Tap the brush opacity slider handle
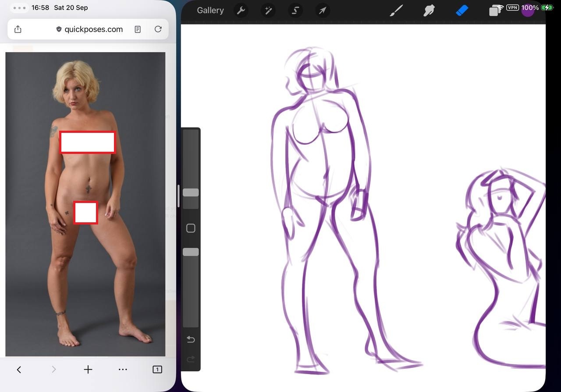This screenshot has height=392, width=561. coord(191,252)
